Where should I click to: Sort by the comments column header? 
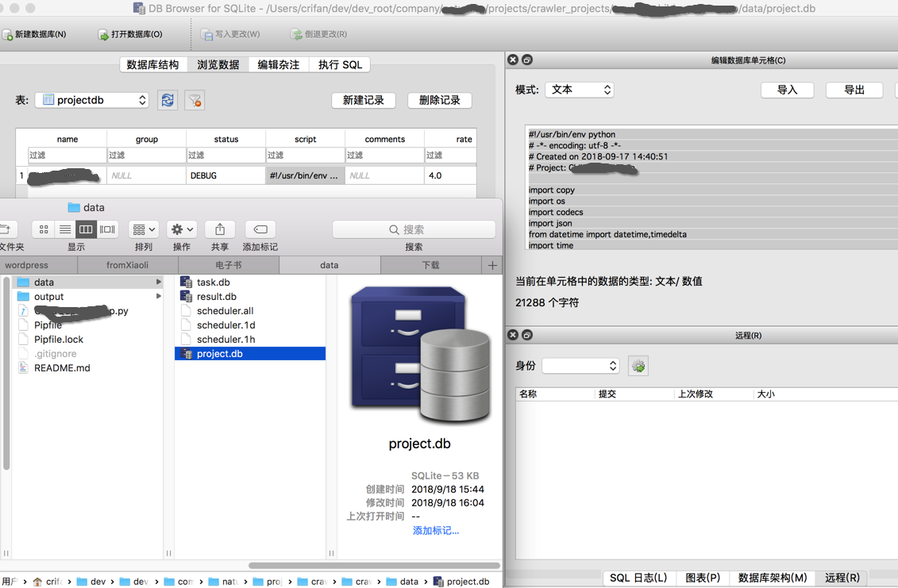384,139
